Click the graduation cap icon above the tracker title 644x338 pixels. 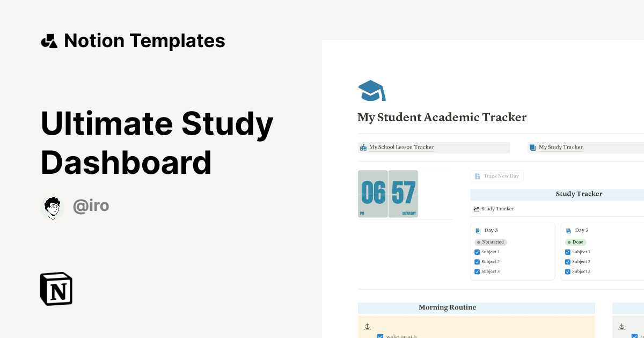[371, 90]
